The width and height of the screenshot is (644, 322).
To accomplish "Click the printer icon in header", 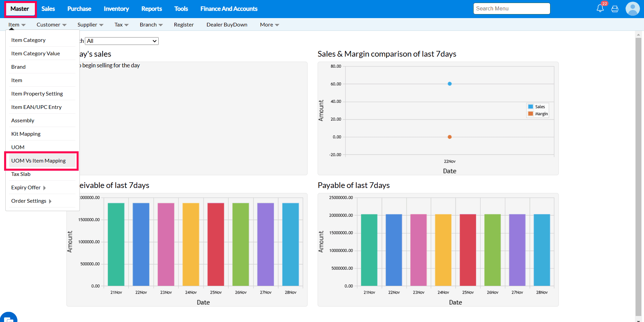I will tap(615, 9).
